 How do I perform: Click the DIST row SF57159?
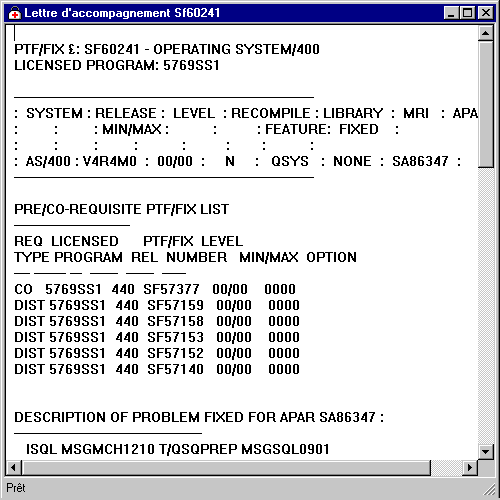[x=157, y=305]
